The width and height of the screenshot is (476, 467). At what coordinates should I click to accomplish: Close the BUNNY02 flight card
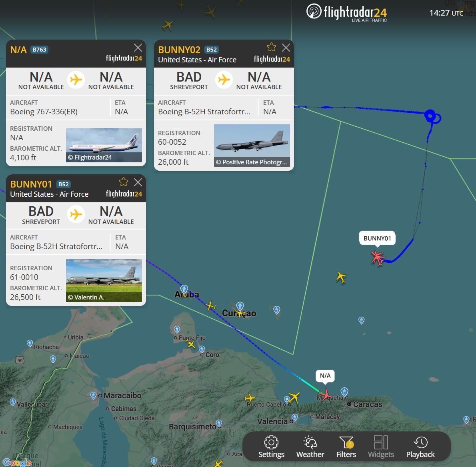point(286,48)
